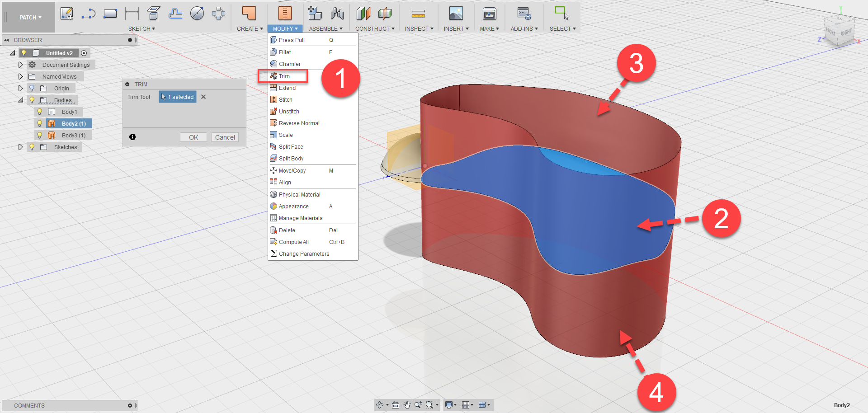Toggle Body3 visibility in the browser
Image resolution: width=868 pixels, height=413 pixels.
(39, 135)
